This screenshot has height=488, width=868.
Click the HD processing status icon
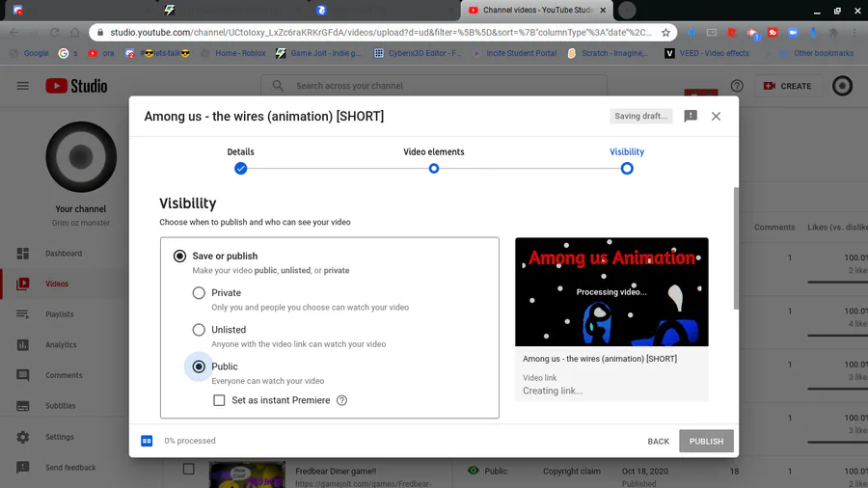(x=147, y=441)
